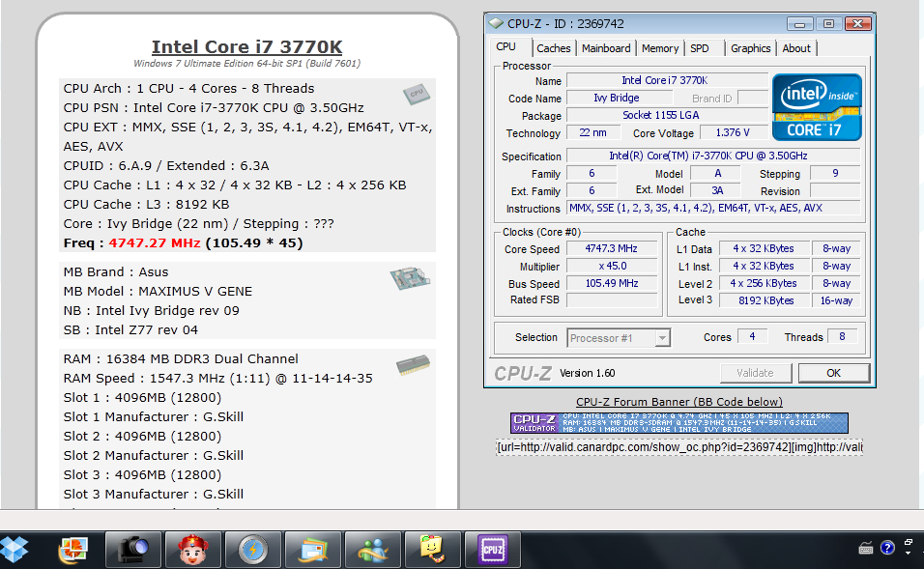Click the Stepping "9" field
This screenshot has height=569, width=924.
click(835, 173)
